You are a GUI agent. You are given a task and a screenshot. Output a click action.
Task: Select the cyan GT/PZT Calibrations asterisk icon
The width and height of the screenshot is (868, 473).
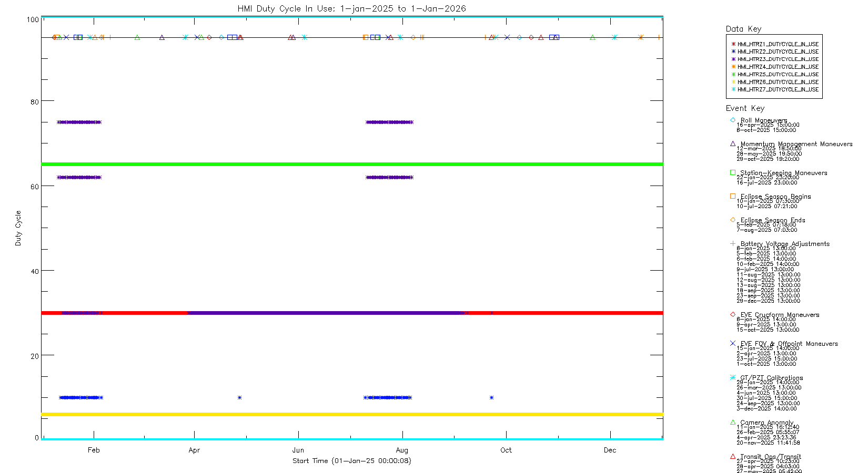tap(733, 377)
